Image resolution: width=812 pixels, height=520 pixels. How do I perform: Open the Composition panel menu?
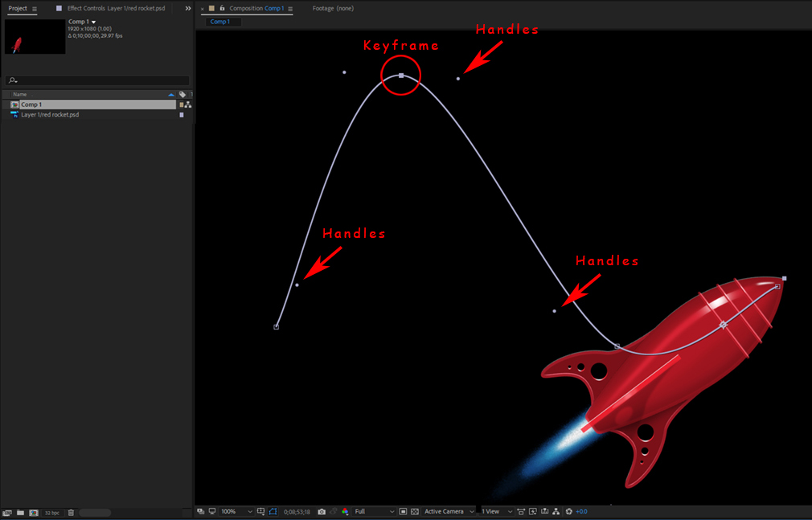click(289, 8)
